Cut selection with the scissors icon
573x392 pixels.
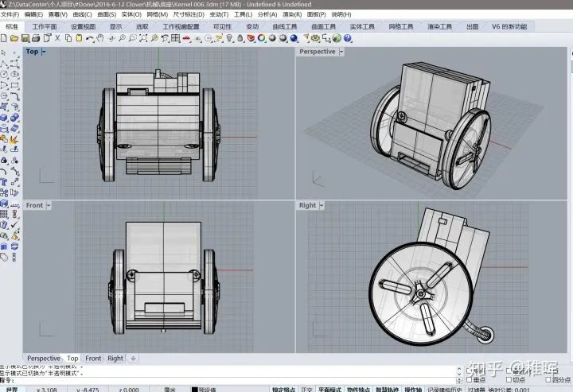tap(57, 38)
